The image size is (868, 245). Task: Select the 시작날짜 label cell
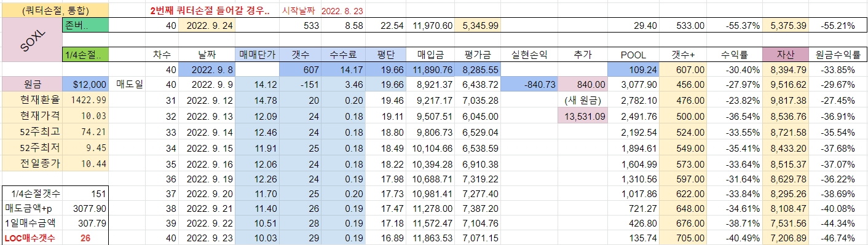(299, 11)
